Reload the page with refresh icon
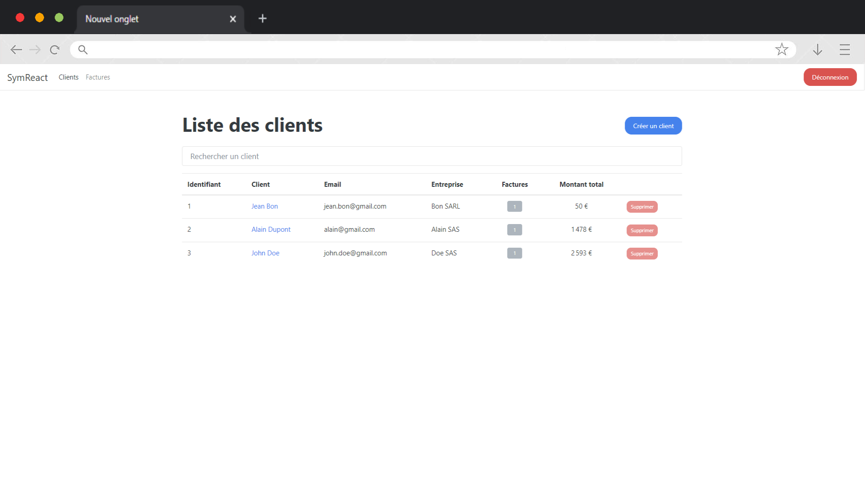This screenshot has width=865, height=504. coord(55,50)
